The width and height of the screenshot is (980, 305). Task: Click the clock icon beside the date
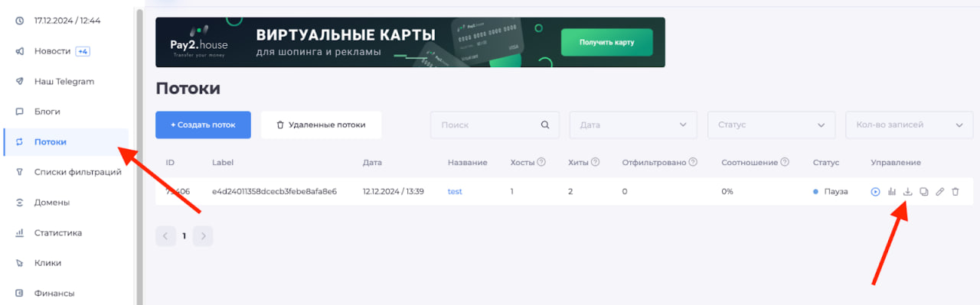pyautogui.click(x=20, y=21)
